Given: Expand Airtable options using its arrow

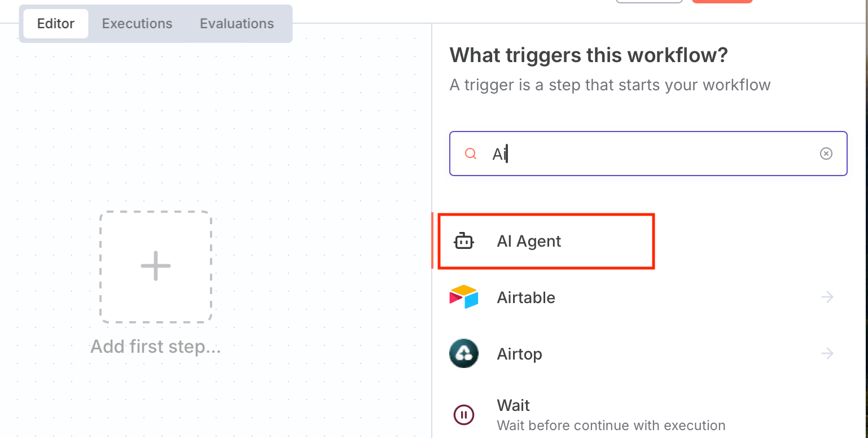Looking at the screenshot, I should pyautogui.click(x=827, y=297).
